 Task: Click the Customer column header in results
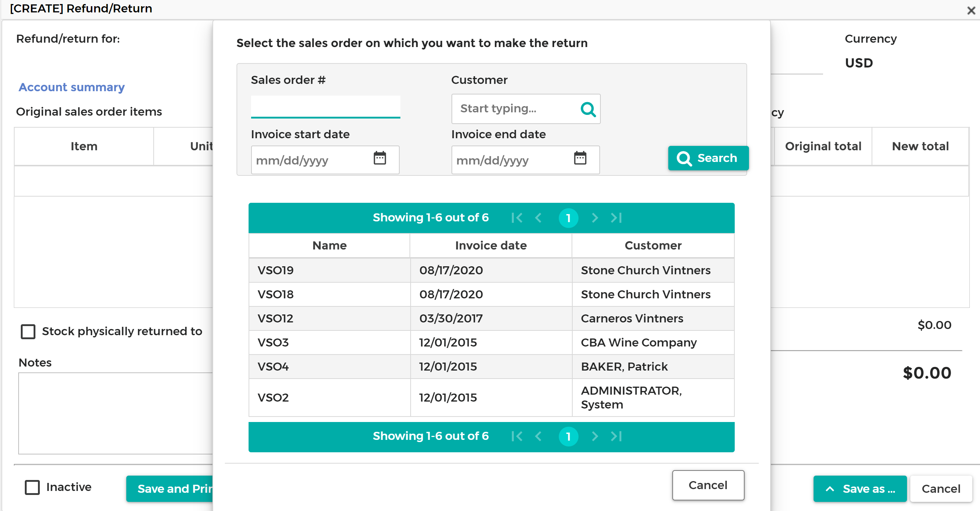pos(653,245)
